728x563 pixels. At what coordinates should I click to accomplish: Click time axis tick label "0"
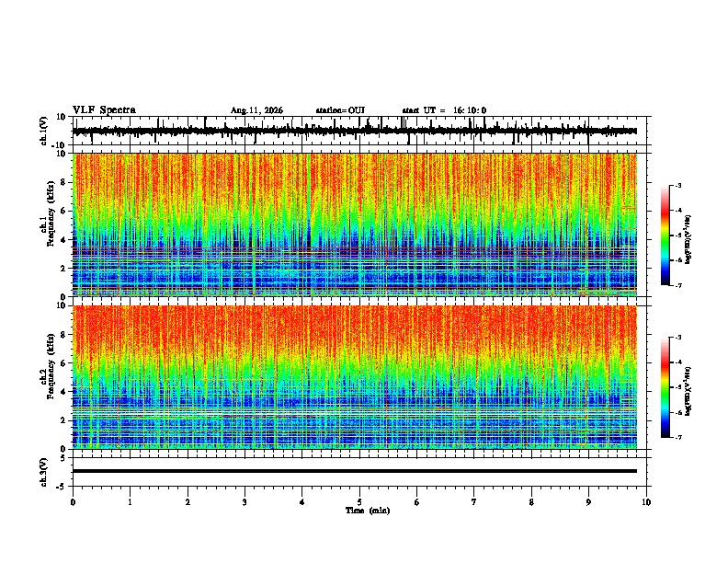click(73, 502)
